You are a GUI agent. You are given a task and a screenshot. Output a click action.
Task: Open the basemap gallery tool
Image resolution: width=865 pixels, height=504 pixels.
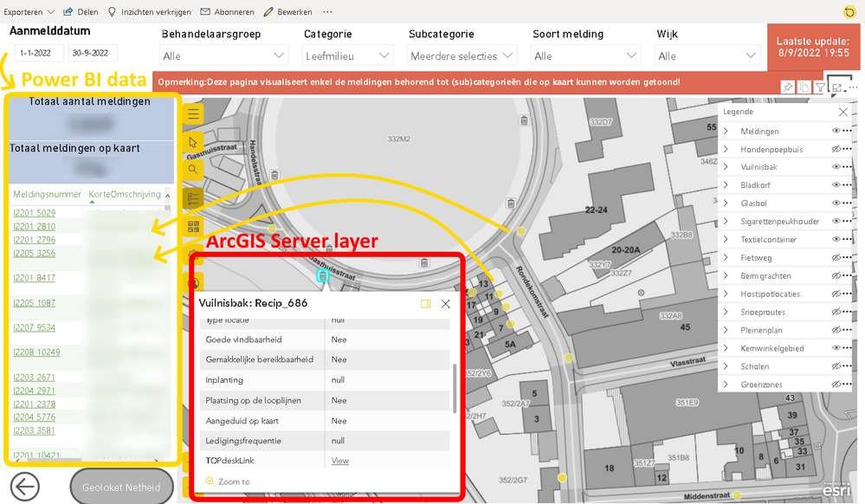pyautogui.click(x=193, y=226)
